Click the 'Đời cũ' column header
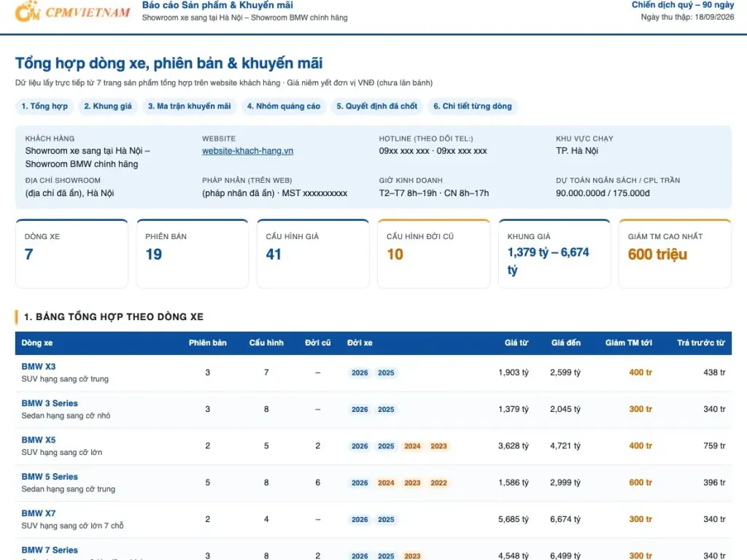 318,343
